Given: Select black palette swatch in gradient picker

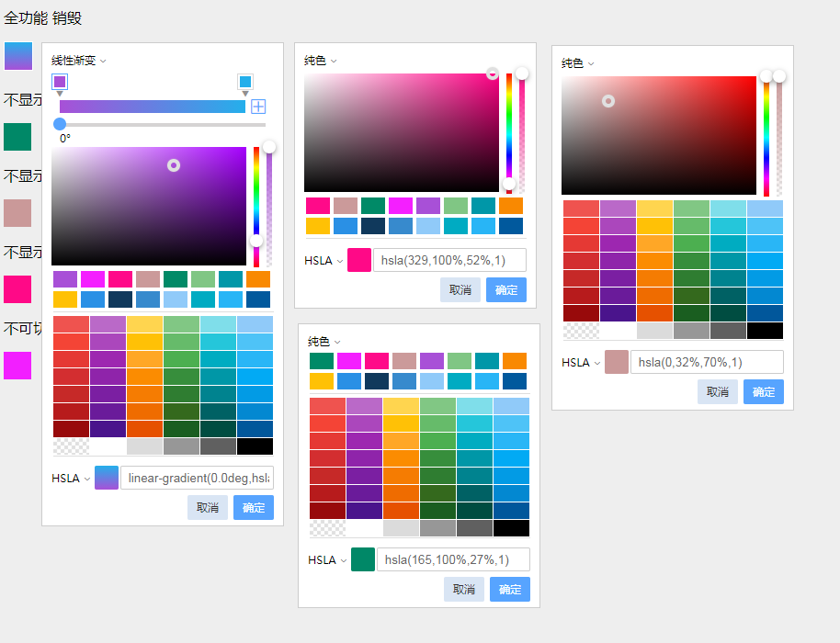Looking at the screenshot, I should 255,446.
